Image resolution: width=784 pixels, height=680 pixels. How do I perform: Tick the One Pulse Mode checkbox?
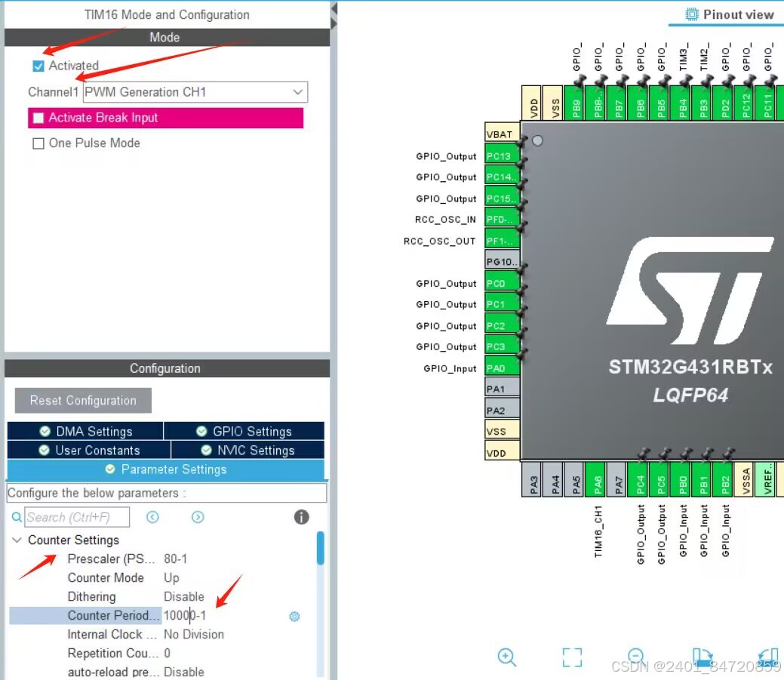pos(38,143)
